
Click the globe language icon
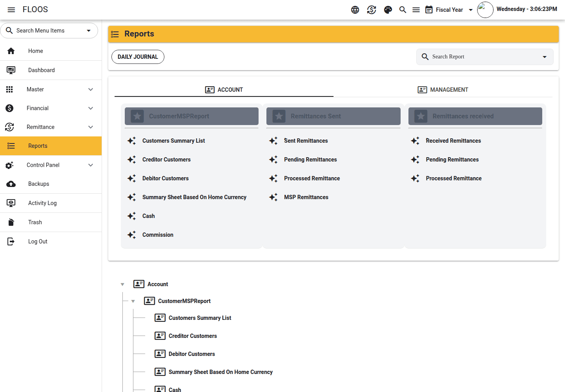[x=355, y=10]
